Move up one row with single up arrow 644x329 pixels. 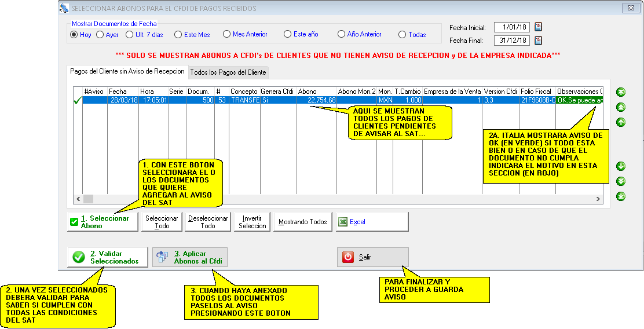pyautogui.click(x=621, y=122)
